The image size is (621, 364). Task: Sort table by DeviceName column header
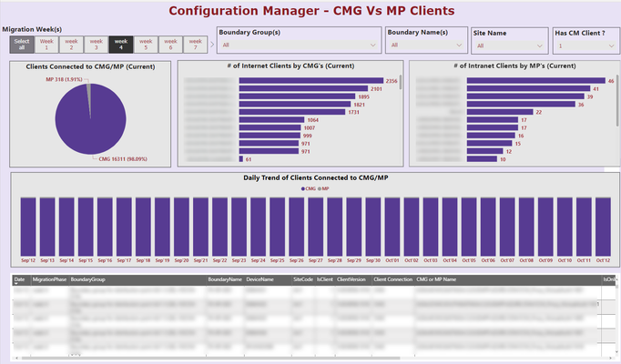coord(260,279)
